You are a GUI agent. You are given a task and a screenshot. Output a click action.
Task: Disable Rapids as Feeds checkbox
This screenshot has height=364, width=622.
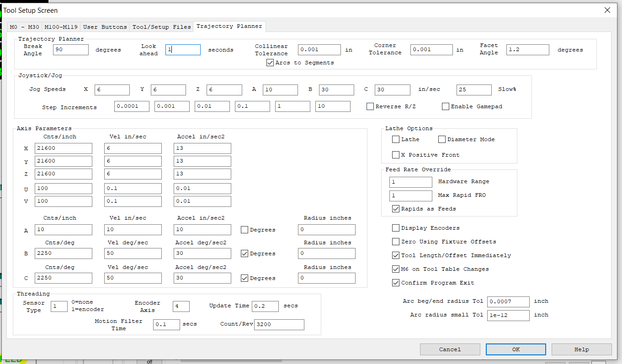tap(396, 209)
